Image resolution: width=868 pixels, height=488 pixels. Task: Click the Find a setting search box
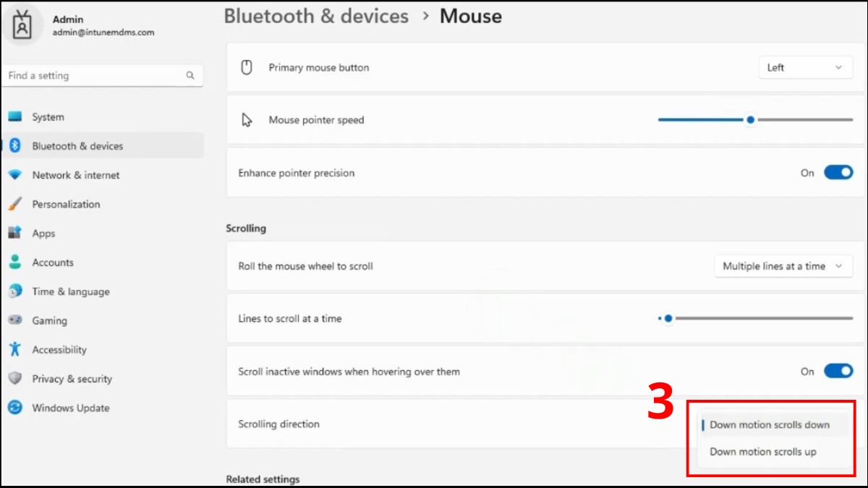[x=94, y=75]
